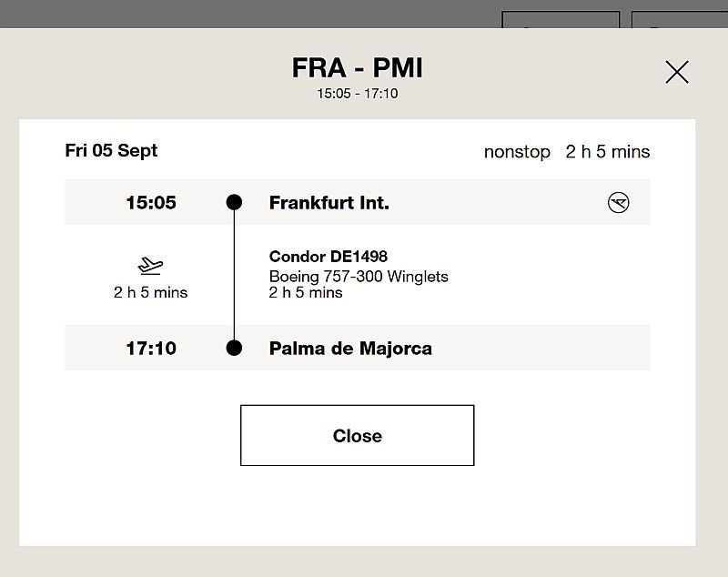This screenshot has width=728, height=577.
Task: Click the Palma de Majorca destination name
Action: [x=350, y=349]
